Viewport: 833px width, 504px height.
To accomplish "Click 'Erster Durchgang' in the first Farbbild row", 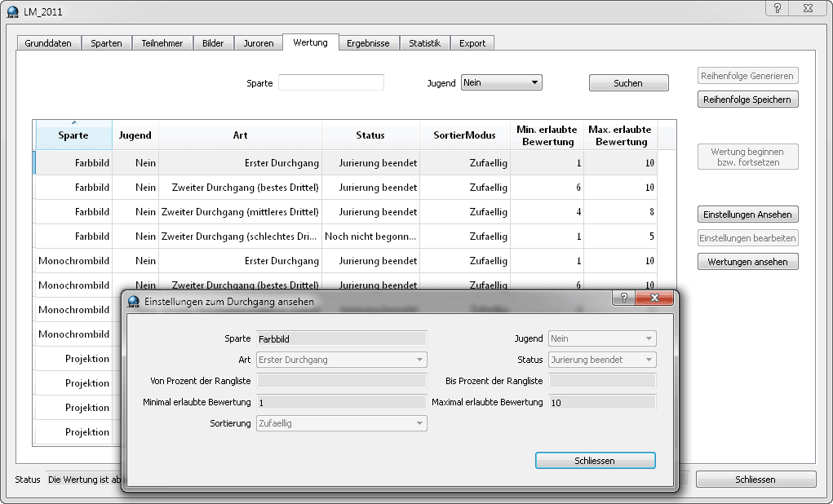I will coord(240,163).
